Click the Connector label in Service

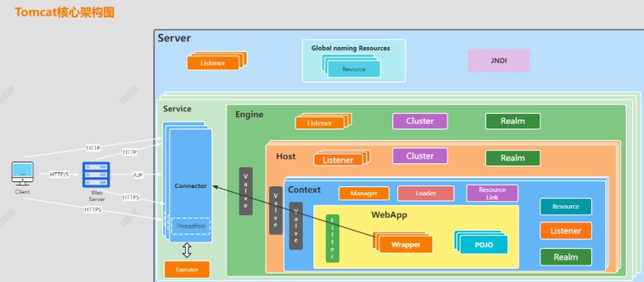tap(191, 186)
